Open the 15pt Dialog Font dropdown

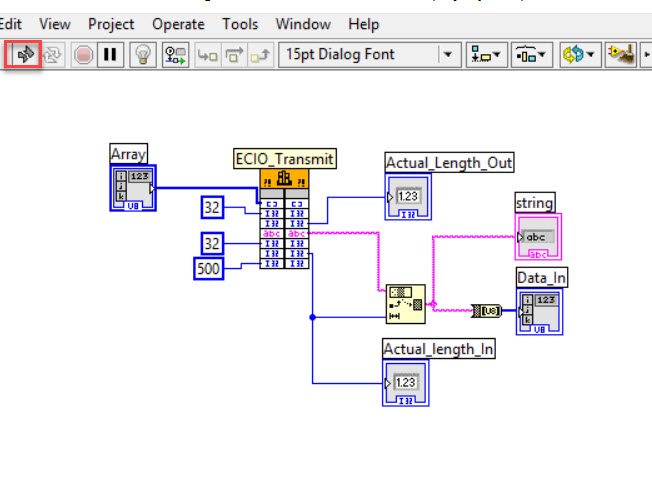(370, 54)
